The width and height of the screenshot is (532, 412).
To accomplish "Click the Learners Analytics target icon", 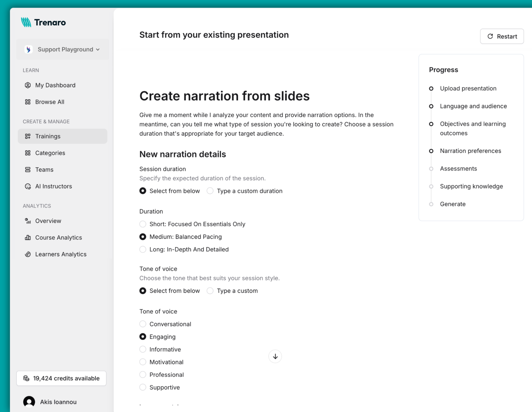I will click(28, 254).
